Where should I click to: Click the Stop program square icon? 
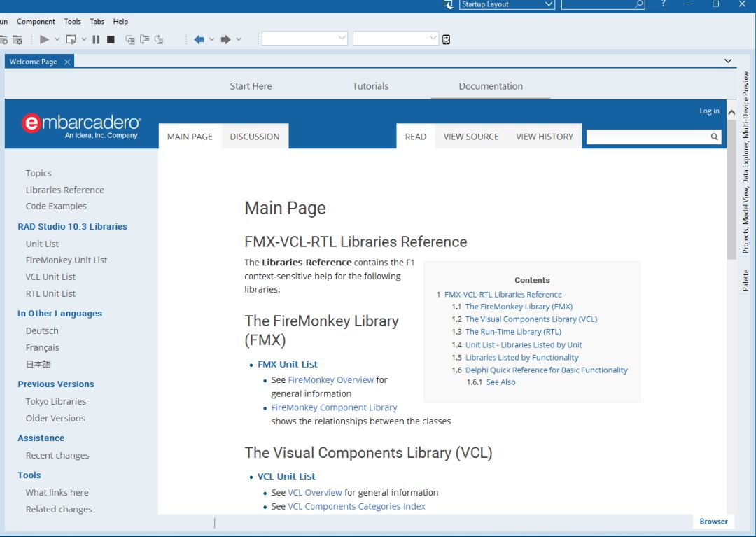pos(111,39)
